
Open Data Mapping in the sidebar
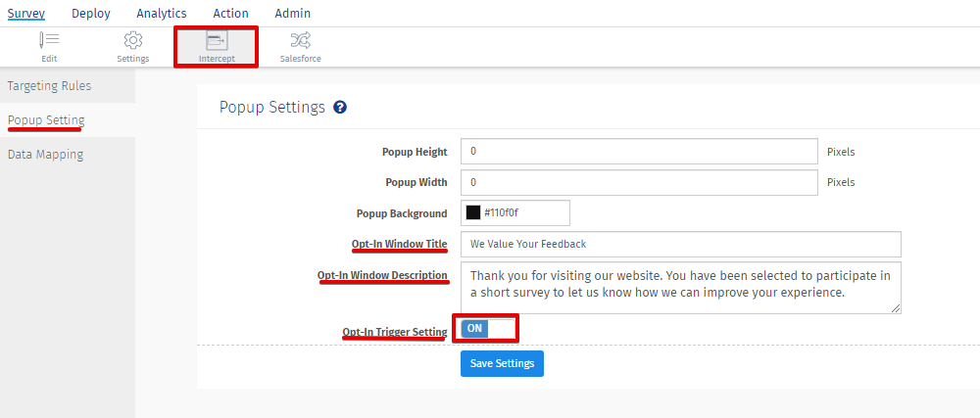coord(45,155)
